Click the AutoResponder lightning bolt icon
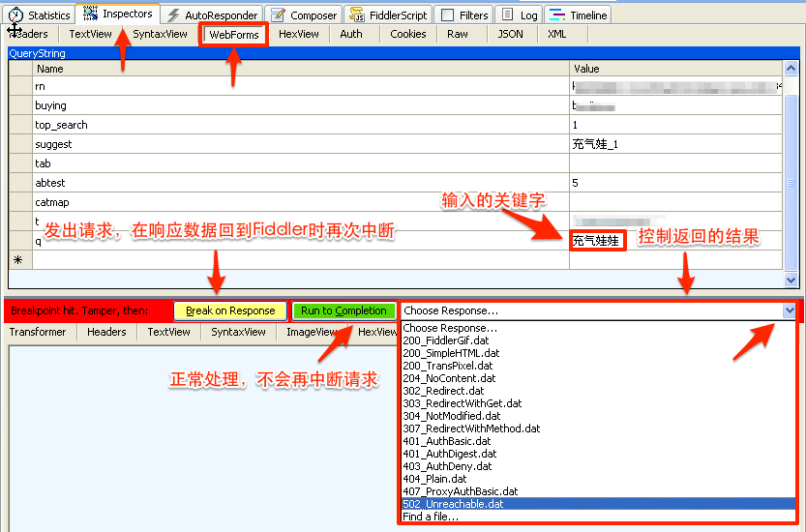 click(x=174, y=15)
